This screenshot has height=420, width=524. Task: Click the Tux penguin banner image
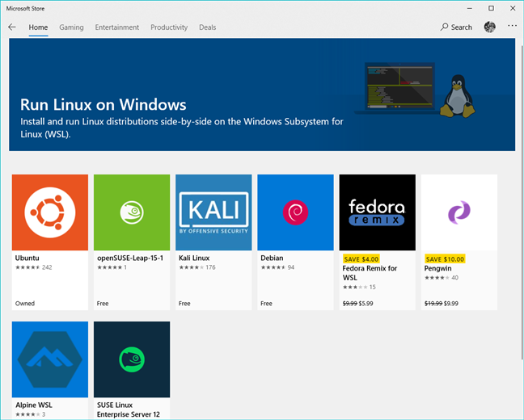pos(458,96)
